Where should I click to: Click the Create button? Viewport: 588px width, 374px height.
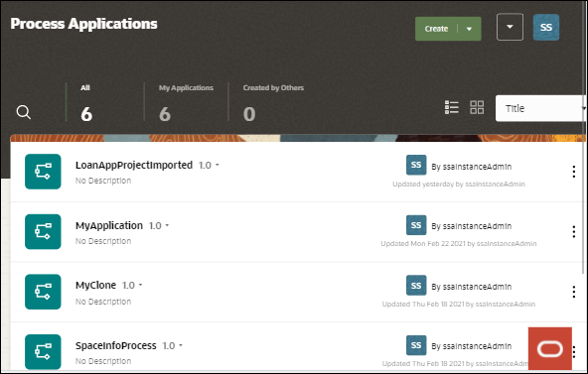[x=436, y=29]
